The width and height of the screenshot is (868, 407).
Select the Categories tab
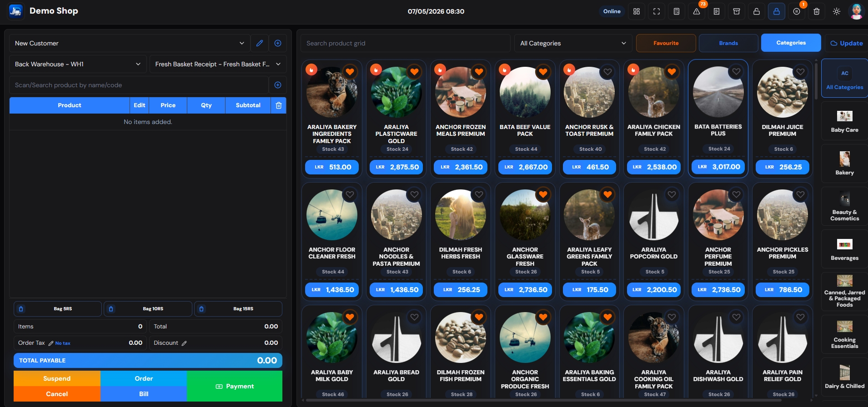[791, 43]
